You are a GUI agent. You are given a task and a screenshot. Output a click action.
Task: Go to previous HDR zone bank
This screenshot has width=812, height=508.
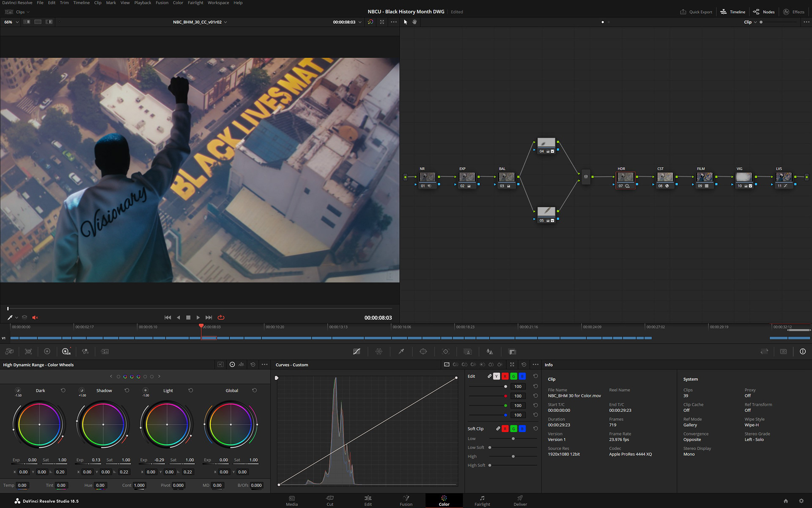coord(111,376)
